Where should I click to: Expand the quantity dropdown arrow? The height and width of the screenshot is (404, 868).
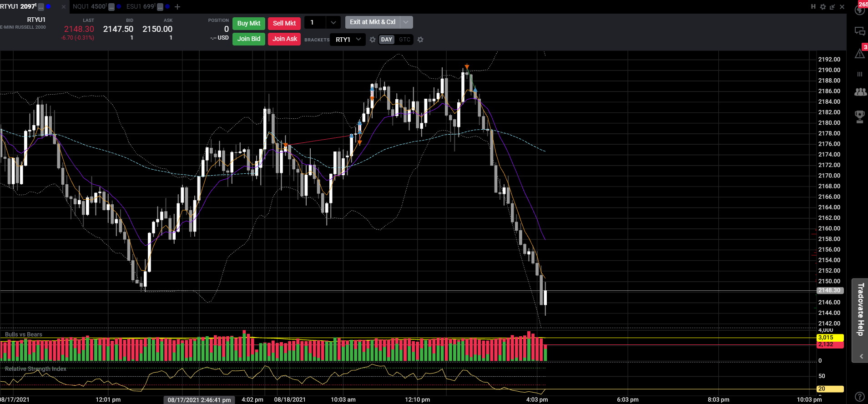[x=333, y=22]
